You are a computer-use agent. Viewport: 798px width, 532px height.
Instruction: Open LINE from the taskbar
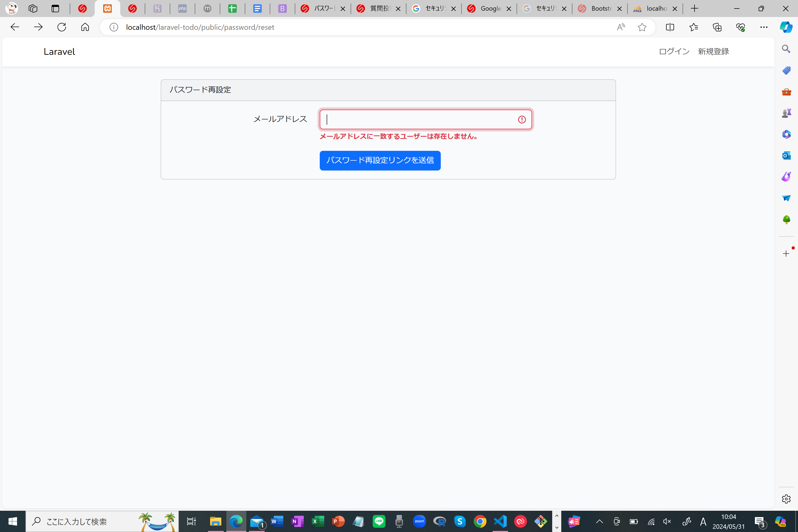click(379, 521)
